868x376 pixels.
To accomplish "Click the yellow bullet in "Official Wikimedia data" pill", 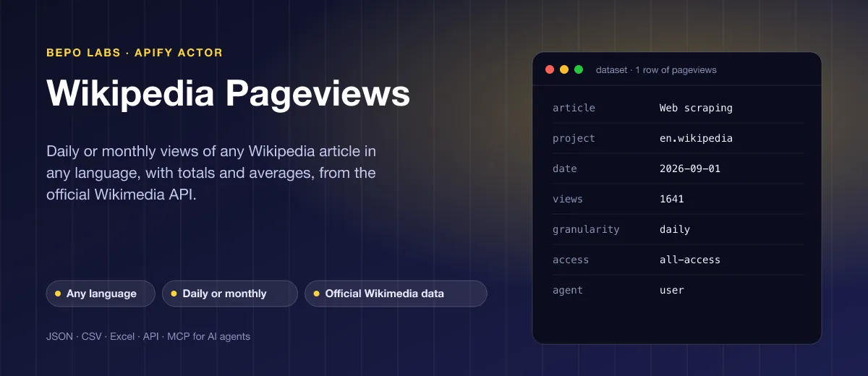I will tap(316, 294).
